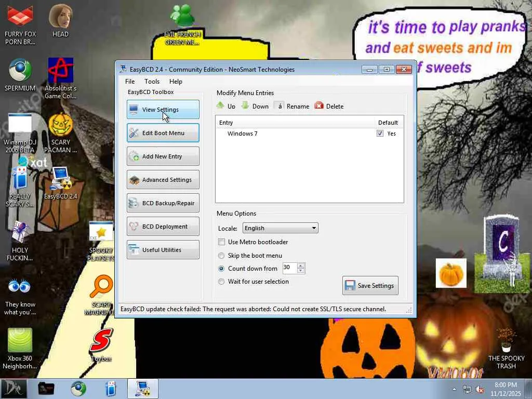The image size is (532, 399).
Task: Select the Toybox desktop icon
Action: 101,345
